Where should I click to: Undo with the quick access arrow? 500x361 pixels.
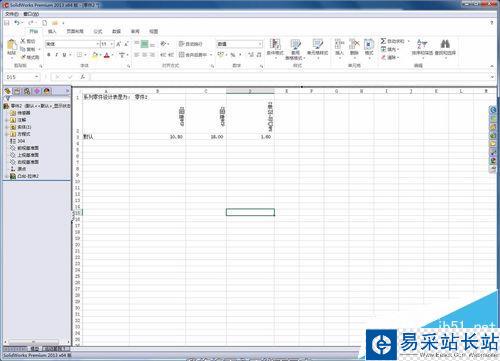coord(17,23)
